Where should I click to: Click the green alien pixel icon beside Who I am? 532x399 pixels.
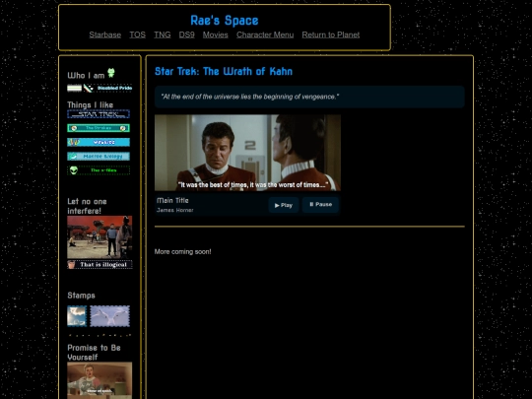111,73
